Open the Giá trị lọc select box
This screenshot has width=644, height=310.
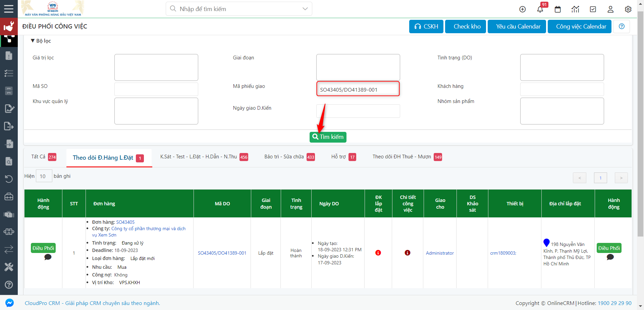point(156,67)
